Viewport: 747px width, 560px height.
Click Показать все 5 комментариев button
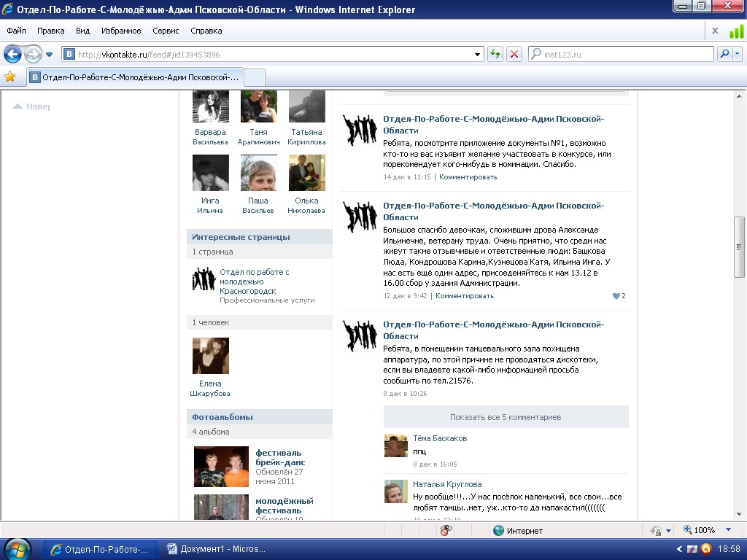click(x=506, y=416)
